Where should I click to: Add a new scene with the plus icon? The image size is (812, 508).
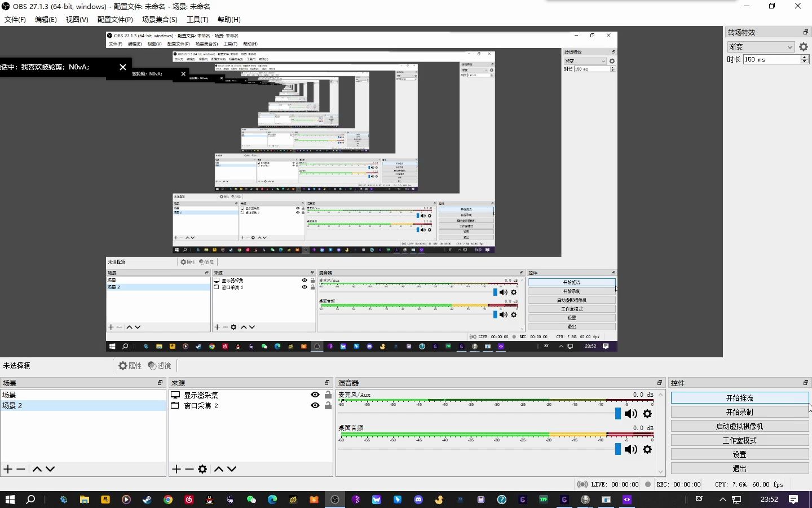[8, 469]
